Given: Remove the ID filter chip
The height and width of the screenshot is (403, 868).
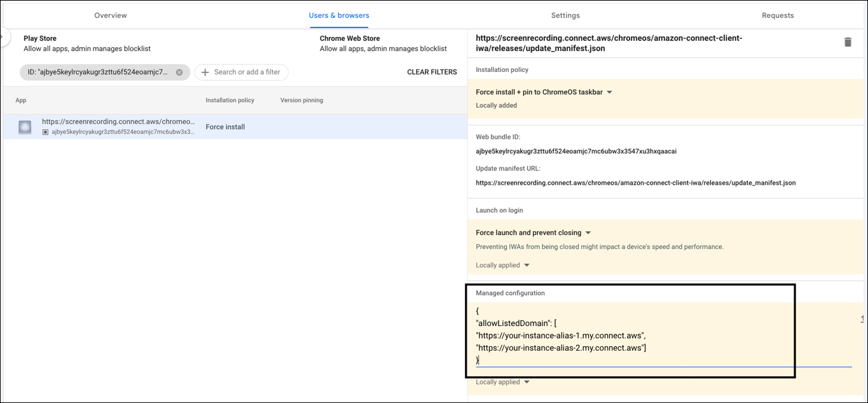Looking at the screenshot, I should click(x=179, y=73).
